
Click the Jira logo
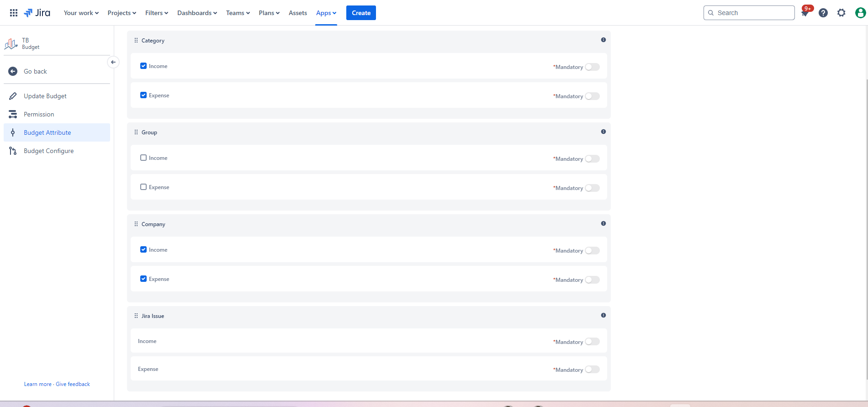[x=37, y=13]
